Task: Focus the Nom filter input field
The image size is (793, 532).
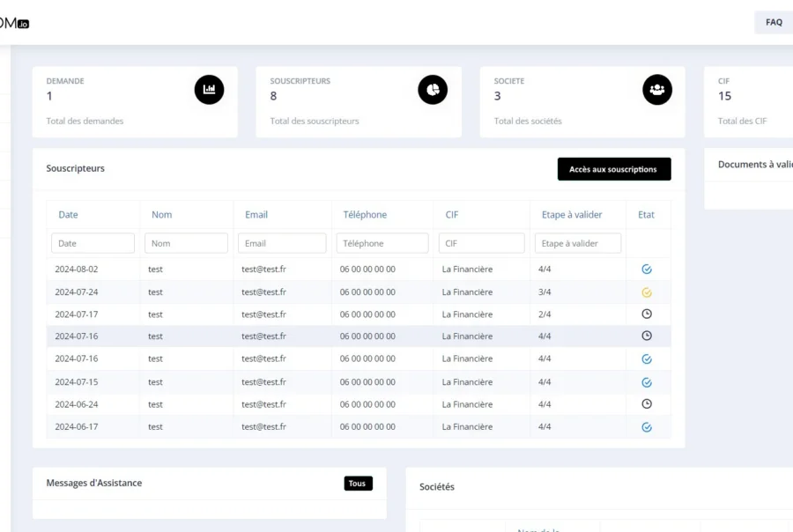Action: click(x=186, y=243)
